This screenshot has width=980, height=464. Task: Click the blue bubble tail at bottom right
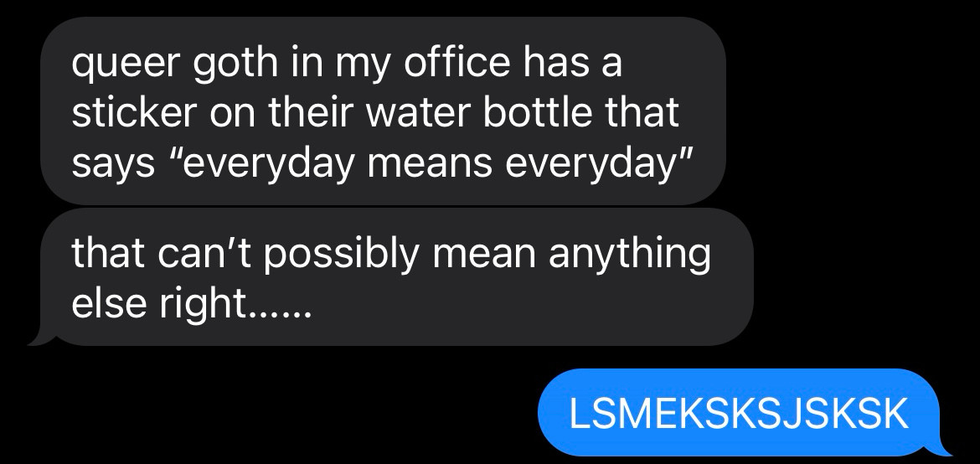tap(937, 448)
